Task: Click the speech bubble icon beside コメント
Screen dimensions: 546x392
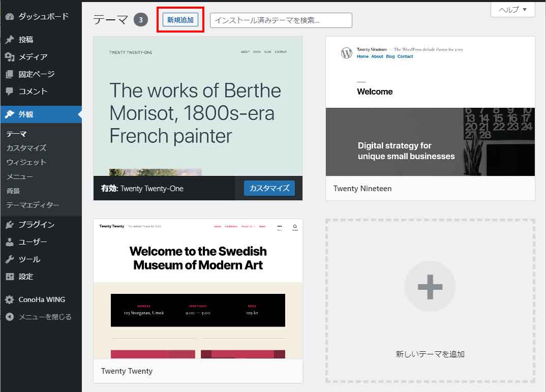Action: pos(10,91)
